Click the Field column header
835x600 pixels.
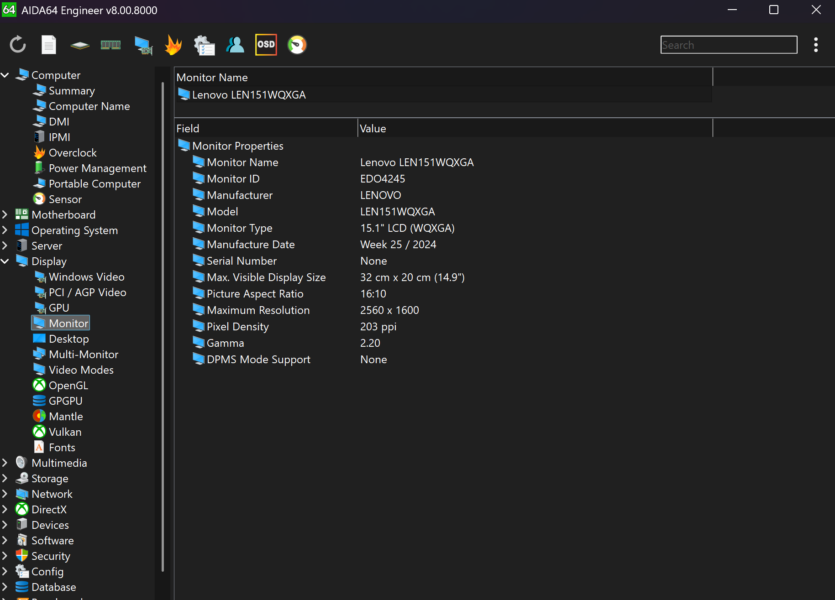(x=266, y=128)
